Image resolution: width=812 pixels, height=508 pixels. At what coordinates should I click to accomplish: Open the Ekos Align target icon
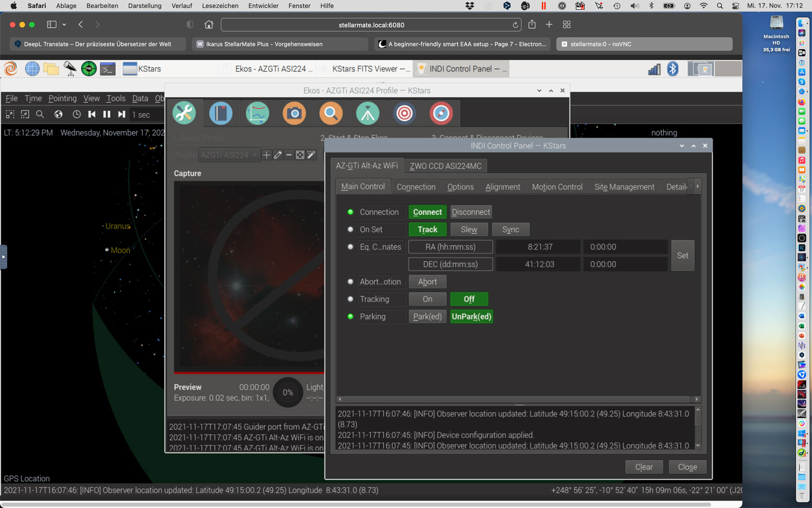[405, 113]
